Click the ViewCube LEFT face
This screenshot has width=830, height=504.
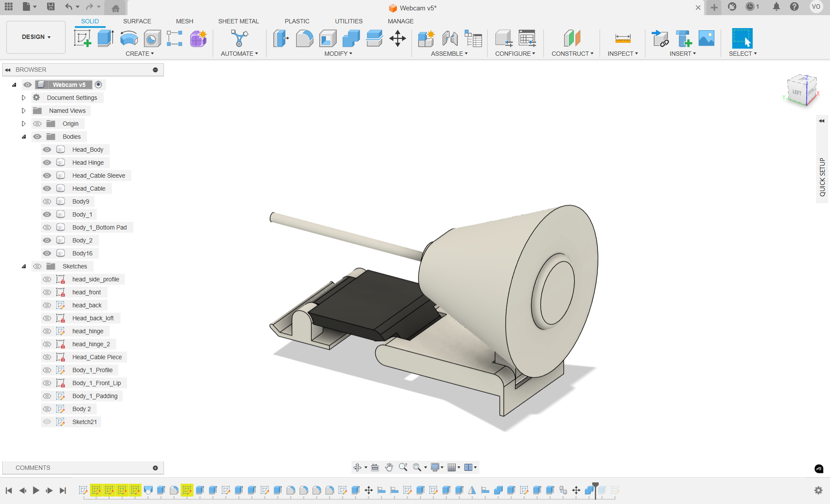point(796,92)
